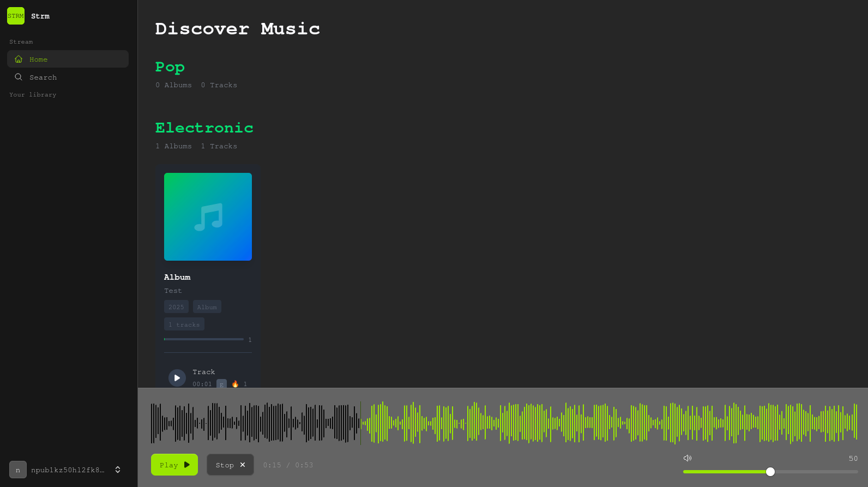
Task: Click the fire icon on the track
Action: click(235, 384)
